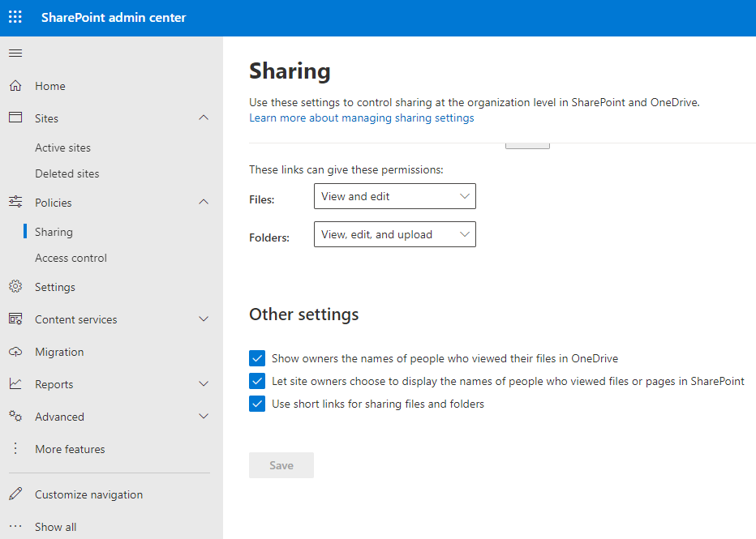Expand the Content services chevron

point(204,319)
